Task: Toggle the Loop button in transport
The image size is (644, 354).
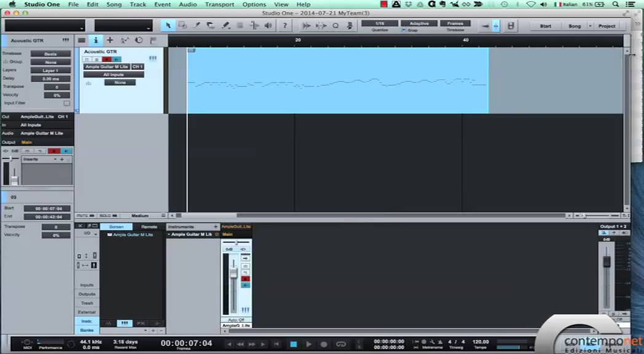Action: (341, 344)
